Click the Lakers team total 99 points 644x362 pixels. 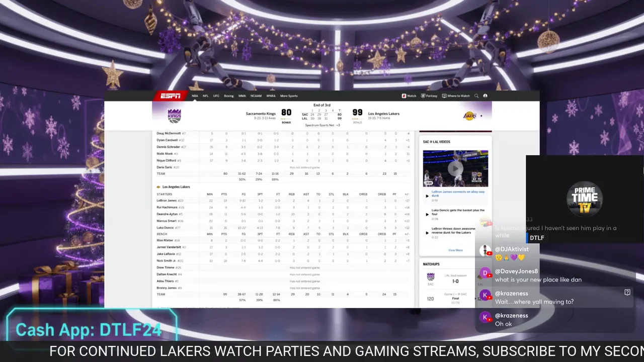[x=225, y=294]
